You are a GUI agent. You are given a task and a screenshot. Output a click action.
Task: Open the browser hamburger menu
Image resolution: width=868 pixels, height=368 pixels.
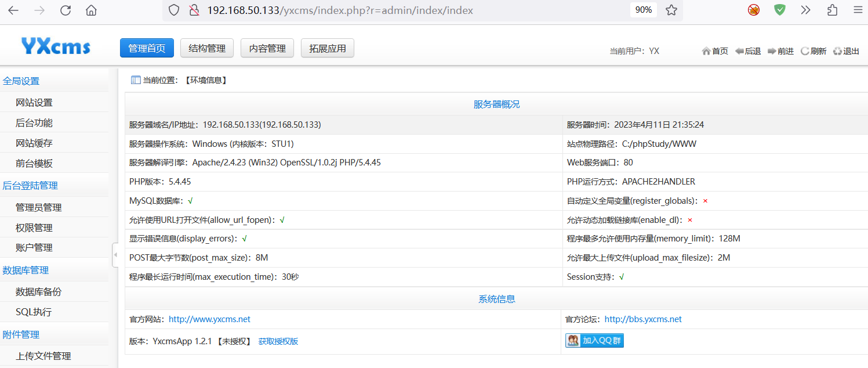tap(858, 10)
